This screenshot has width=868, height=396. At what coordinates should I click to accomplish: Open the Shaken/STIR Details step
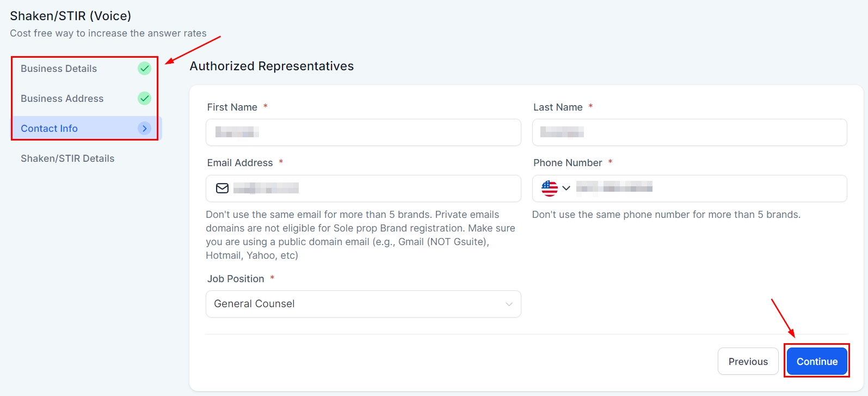tap(67, 159)
